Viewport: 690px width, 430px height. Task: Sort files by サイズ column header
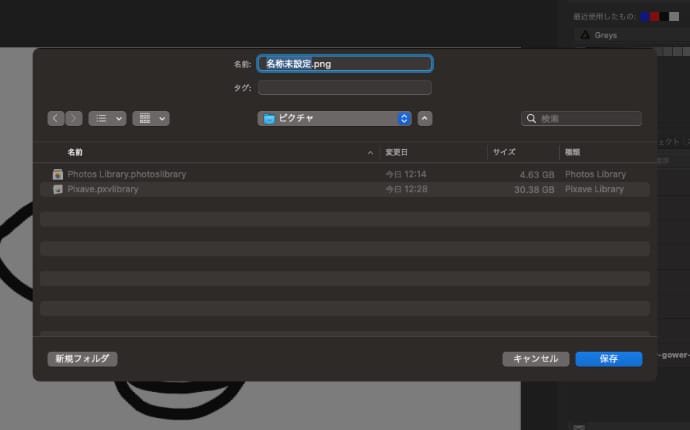pyautogui.click(x=503, y=152)
